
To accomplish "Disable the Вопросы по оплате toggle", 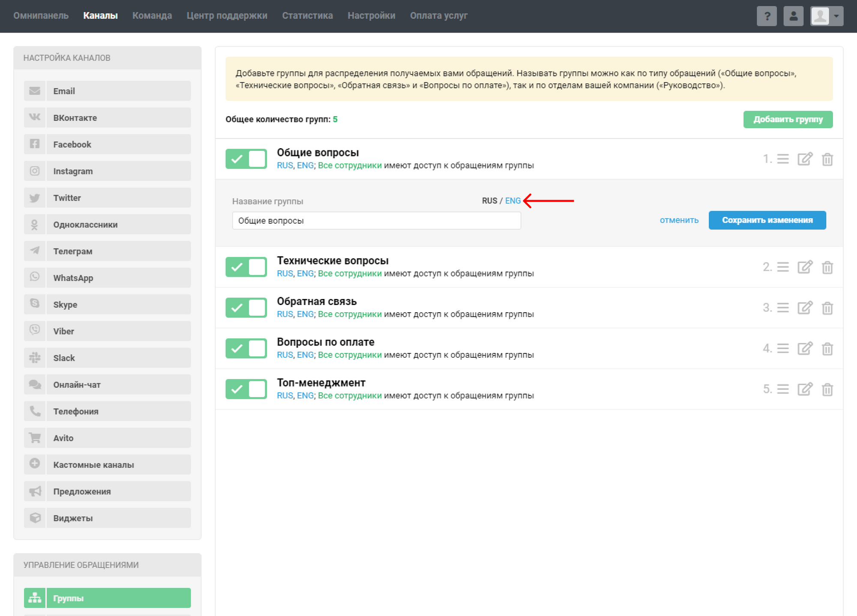I will point(246,348).
